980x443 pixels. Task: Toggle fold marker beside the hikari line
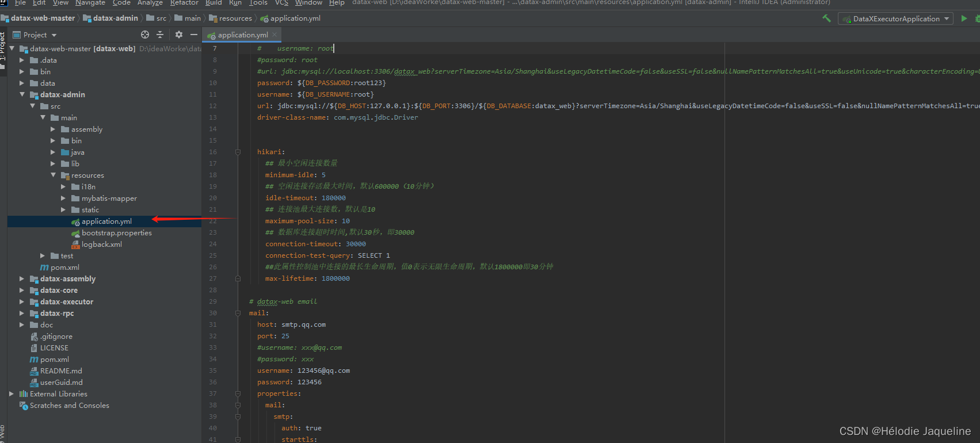click(x=238, y=152)
